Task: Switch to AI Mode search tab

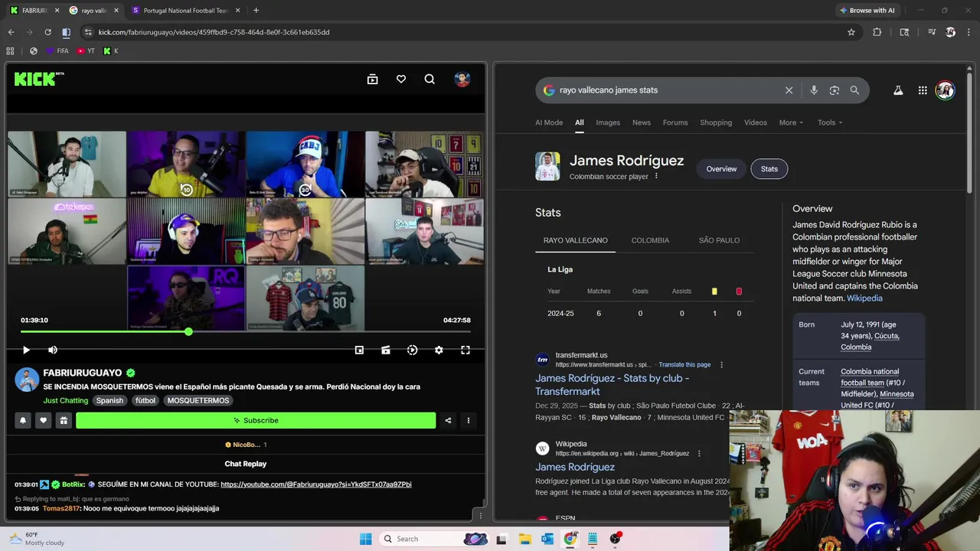Action: tap(549, 122)
